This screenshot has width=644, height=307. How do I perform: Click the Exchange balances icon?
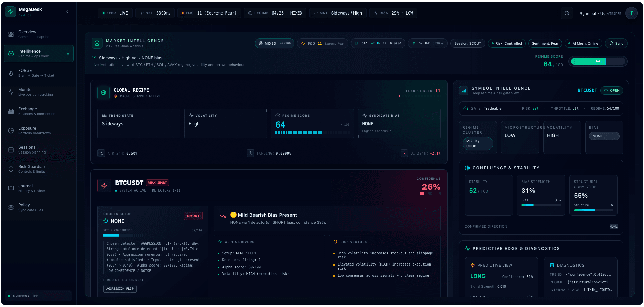(x=11, y=111)
